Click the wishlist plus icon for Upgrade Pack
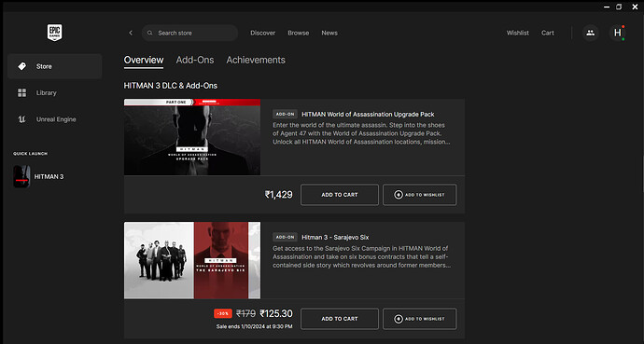The width and height of the screenshot is (644, 344). pos(398,195)
